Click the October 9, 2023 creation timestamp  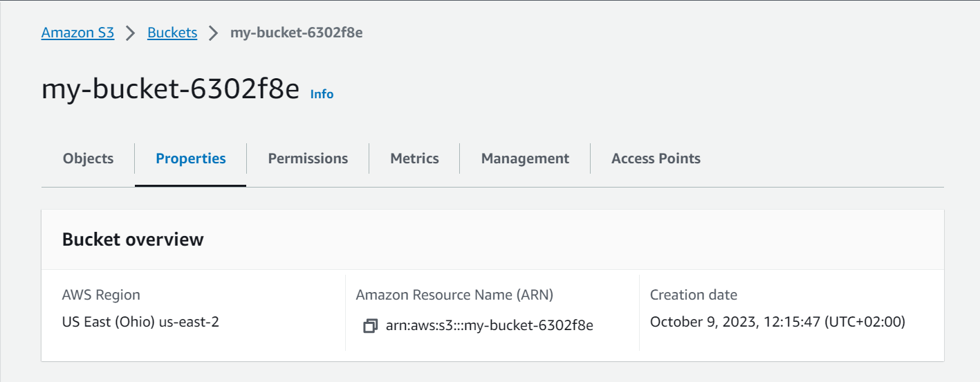[x=778, y=322]
